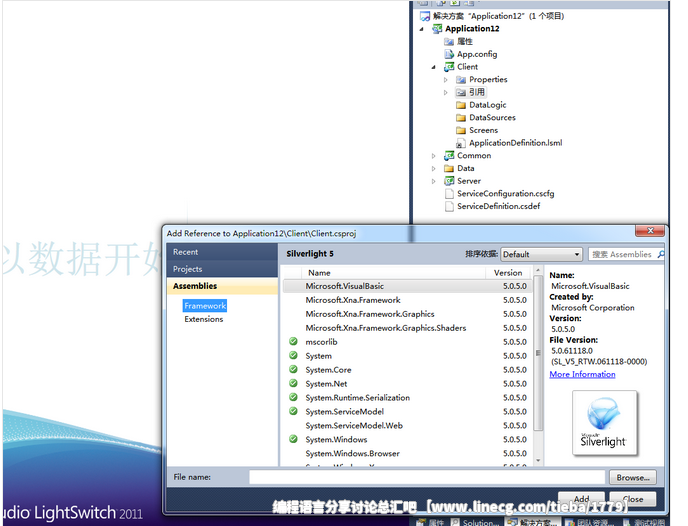The width and height of the screenshot is (688, 526).
Task: Open the More Information link
Action: point(582,374)
